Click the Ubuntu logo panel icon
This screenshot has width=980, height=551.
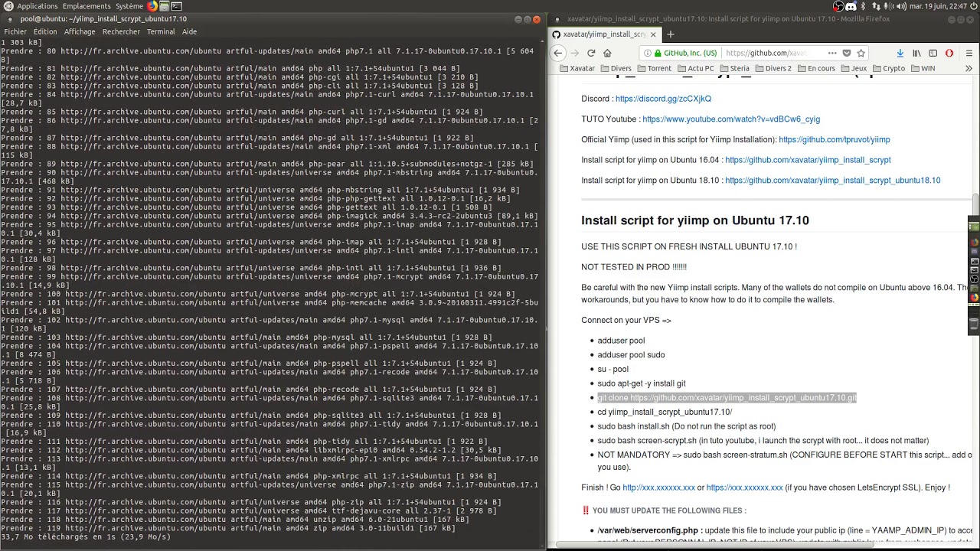pos(8,6)
